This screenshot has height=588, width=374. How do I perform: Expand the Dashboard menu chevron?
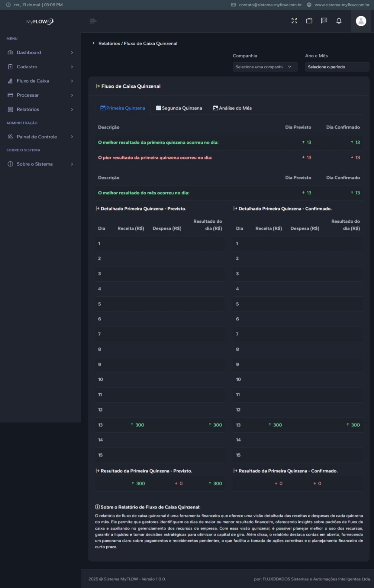(72, 52)
